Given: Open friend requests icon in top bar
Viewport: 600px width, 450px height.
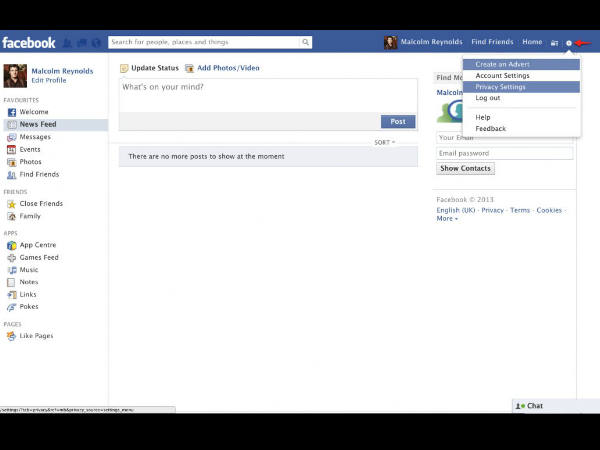Looking at the screenshot, I should [67, 43].
